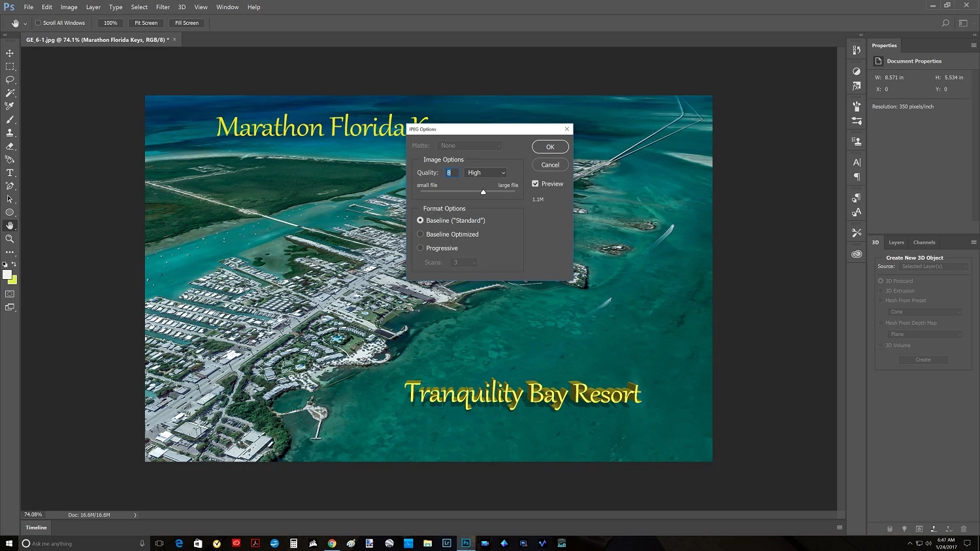Switch to the Channels tab

(x=924, y=242)
